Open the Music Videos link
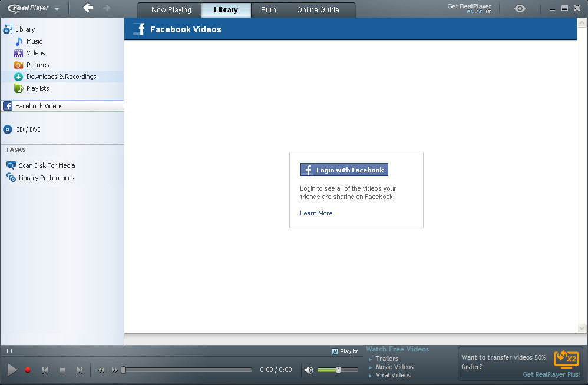 [395, 367]
